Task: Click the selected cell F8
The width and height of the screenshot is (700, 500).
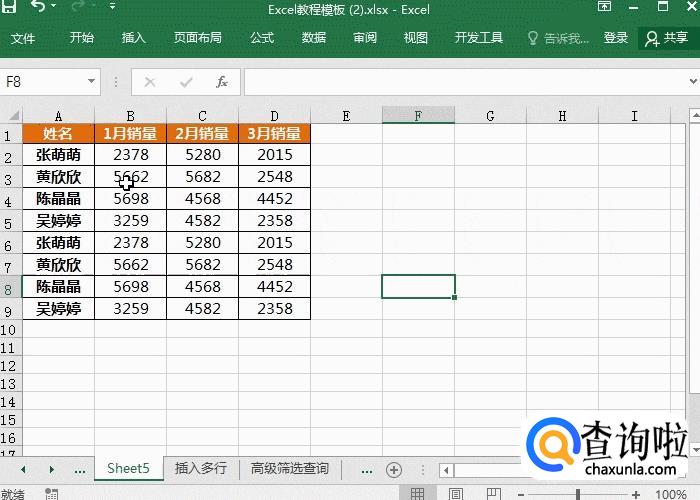Action: (x=418, y=287)
